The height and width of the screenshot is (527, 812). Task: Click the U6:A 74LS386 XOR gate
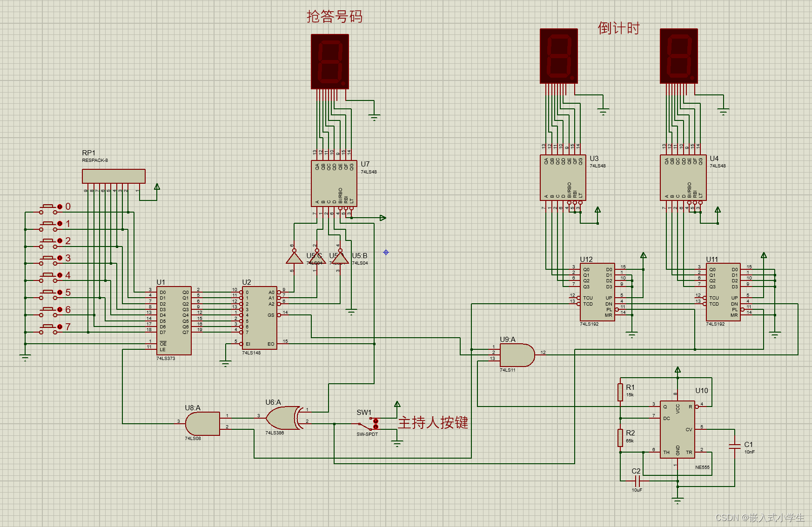pos(285,418)
